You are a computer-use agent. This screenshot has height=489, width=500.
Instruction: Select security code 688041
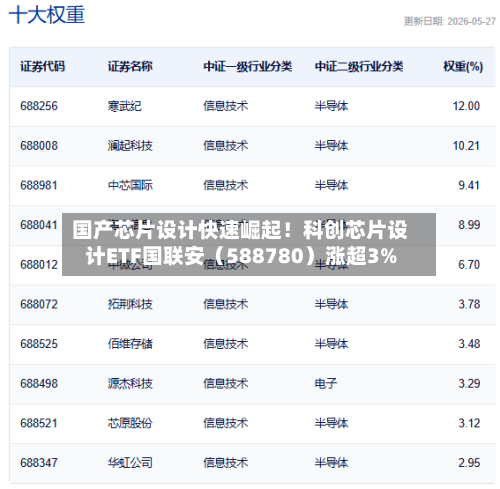[x=39, y=225]
